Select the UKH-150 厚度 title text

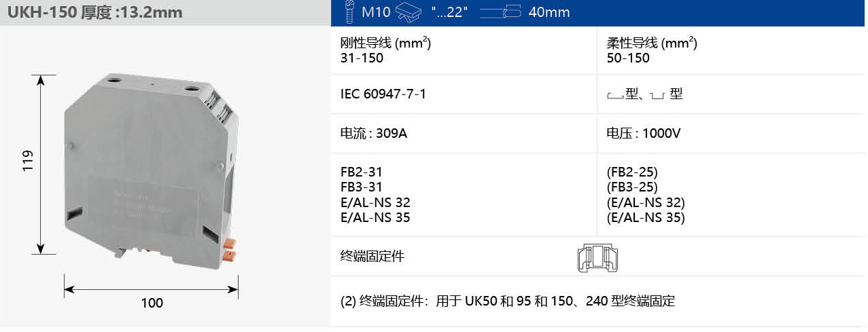tap(94, 12)
